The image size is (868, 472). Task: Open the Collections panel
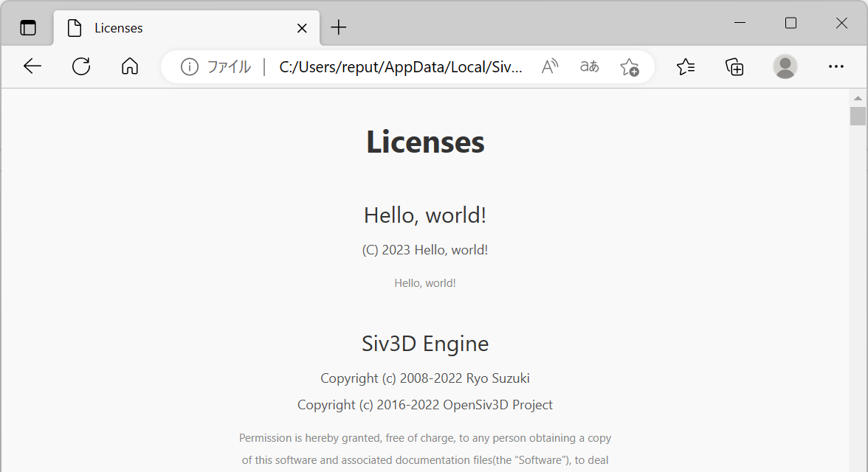[734, 67]
